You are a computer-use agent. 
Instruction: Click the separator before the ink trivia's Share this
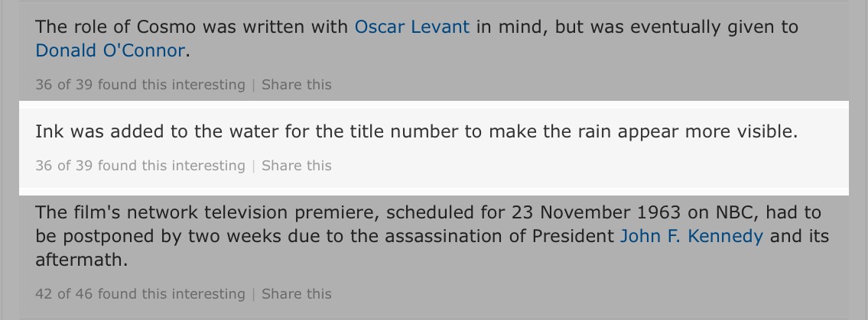point(254,165)
